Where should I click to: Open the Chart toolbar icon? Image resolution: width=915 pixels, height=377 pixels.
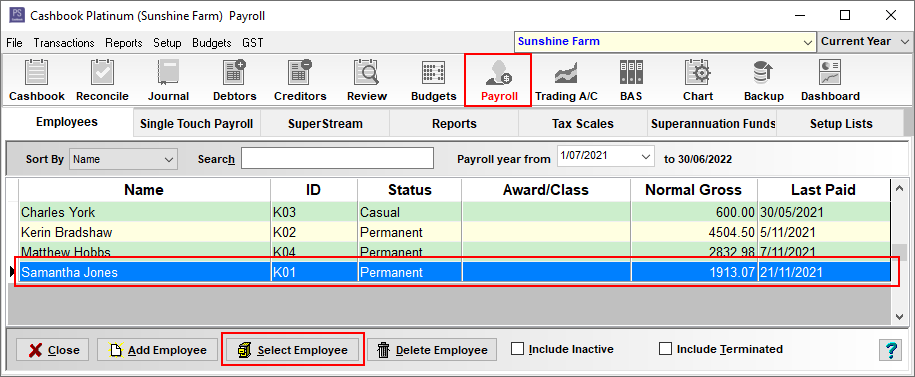pos(697,81)
